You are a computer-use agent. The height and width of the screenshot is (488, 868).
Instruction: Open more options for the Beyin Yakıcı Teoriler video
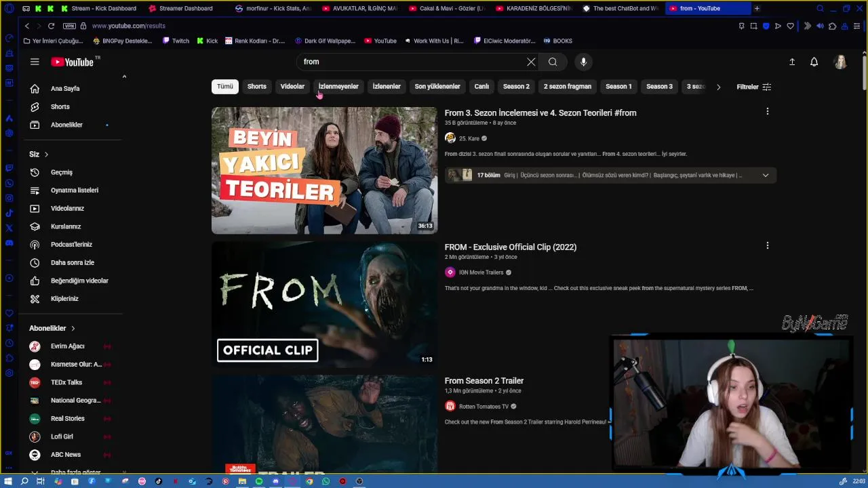[767, 111]
